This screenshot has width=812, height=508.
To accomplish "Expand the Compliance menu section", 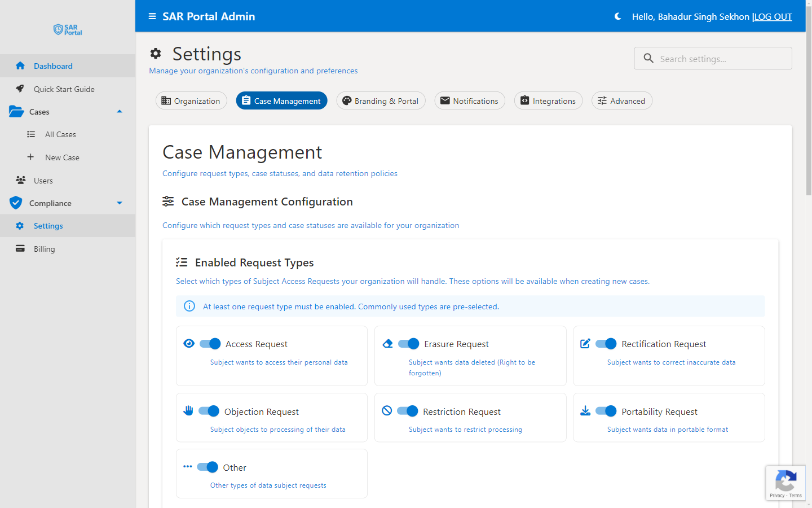I will click(x=119, y=203).
